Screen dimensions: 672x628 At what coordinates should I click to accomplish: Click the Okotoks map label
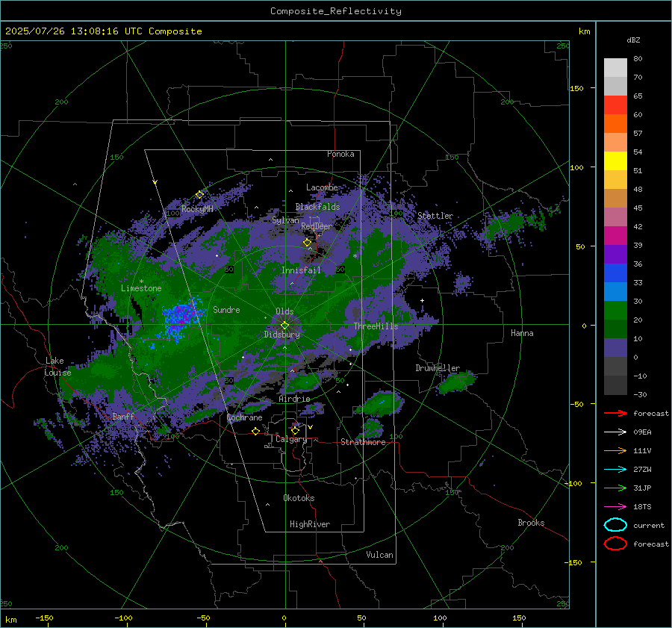299,498
